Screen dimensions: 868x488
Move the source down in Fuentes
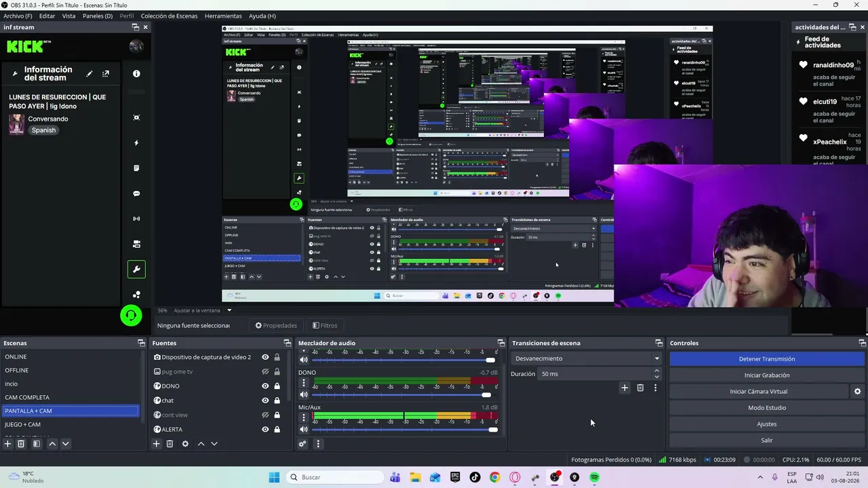[x=214, y=444]
